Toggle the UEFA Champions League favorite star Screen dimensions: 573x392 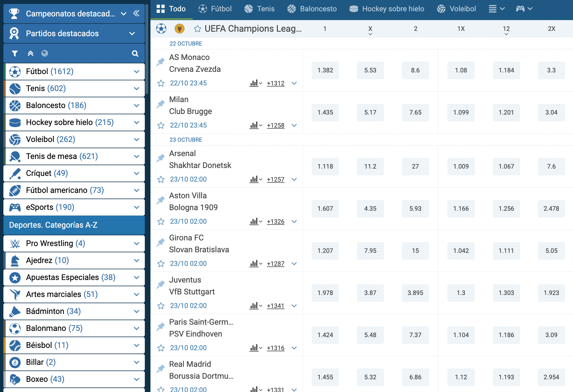pyautogui.click(x=197, y=29)
